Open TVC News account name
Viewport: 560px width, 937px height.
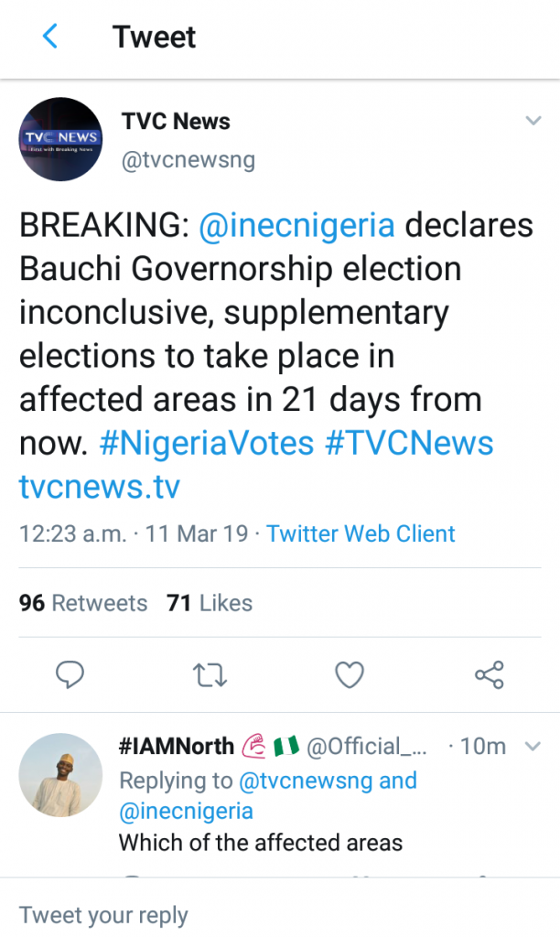[x=176, y=122]
